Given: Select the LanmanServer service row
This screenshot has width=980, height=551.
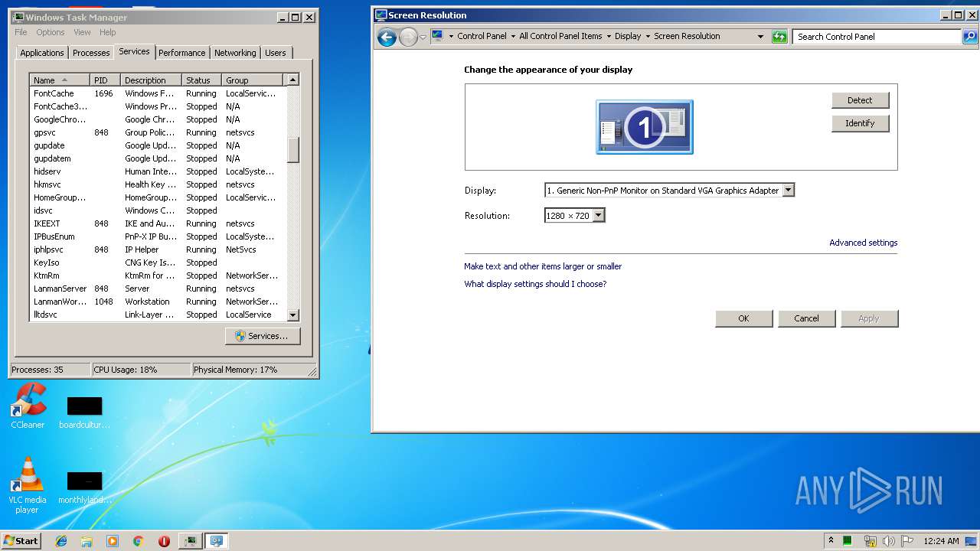Looking at the screenshot, I should [158, 289].
